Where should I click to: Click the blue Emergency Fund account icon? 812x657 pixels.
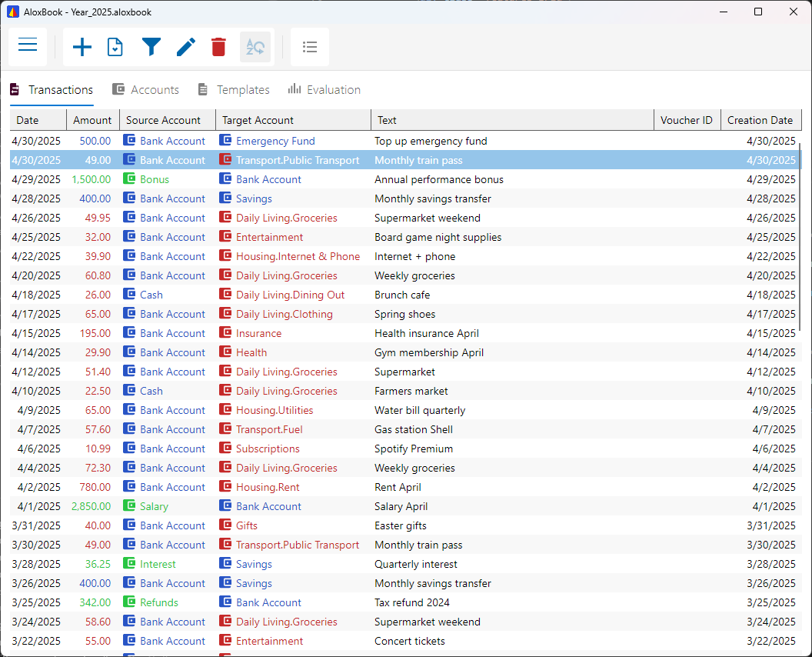point(225,141)
